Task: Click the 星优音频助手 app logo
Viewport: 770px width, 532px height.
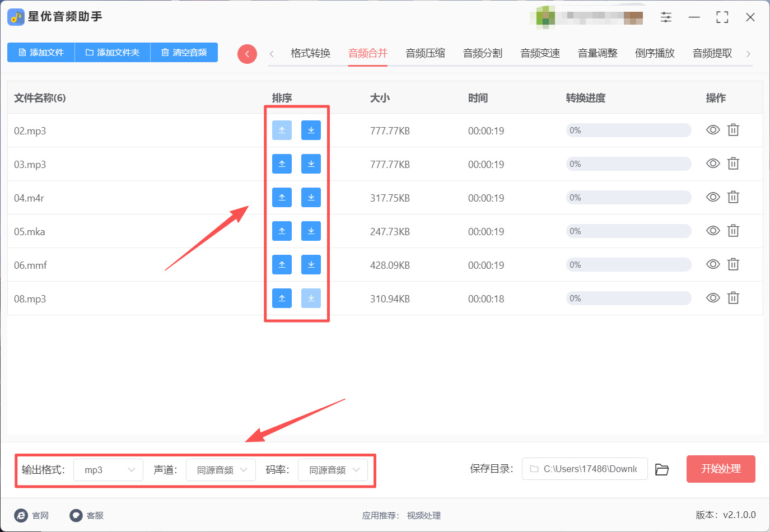Action: click(x=16, y=17)
